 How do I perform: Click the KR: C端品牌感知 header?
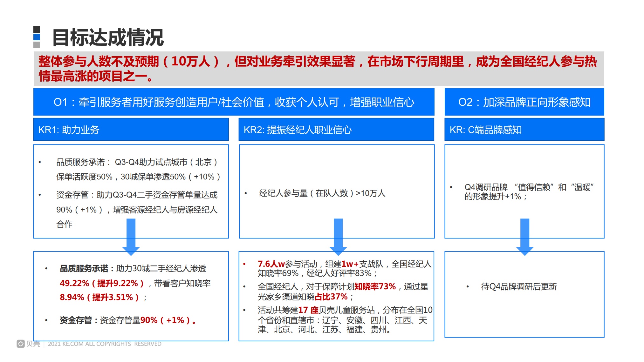point(485,130)
